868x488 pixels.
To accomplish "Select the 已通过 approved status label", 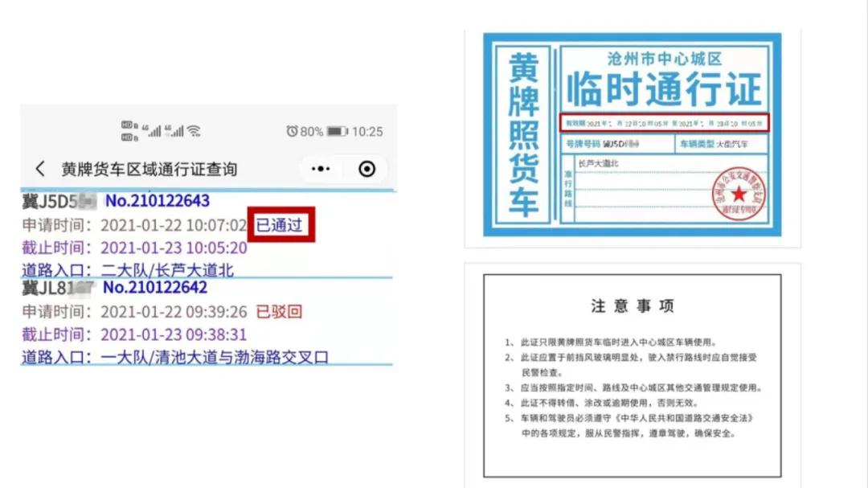I will [278, 227].
